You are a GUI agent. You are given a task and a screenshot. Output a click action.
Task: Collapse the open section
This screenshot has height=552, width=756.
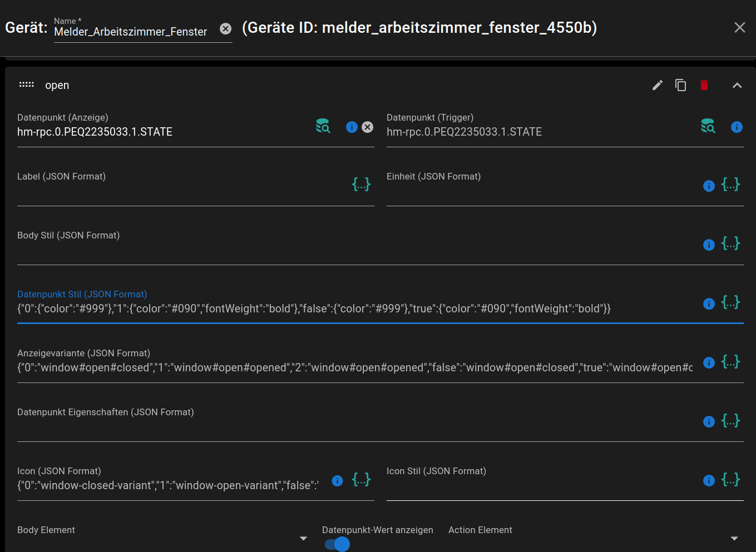click(x=737, y=85)
